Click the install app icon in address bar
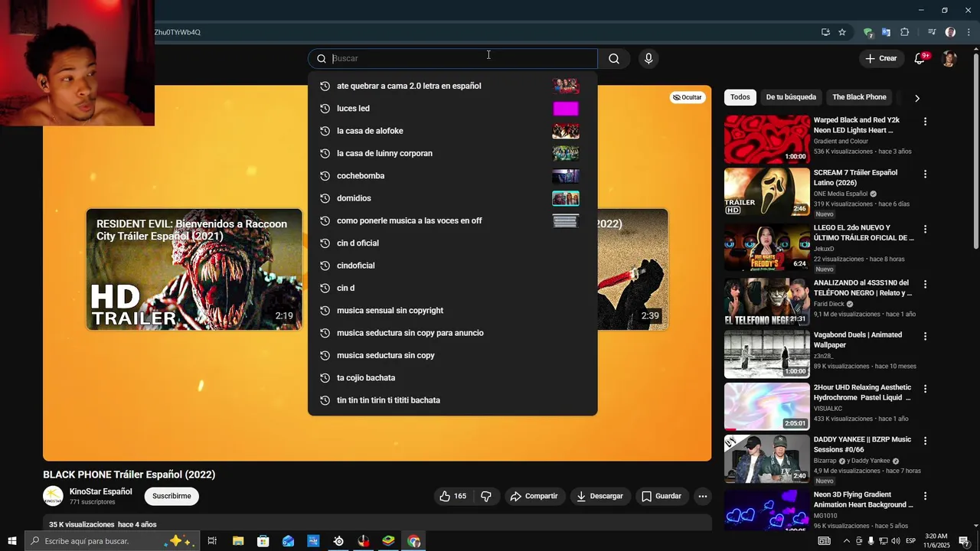 coord(825,32)
